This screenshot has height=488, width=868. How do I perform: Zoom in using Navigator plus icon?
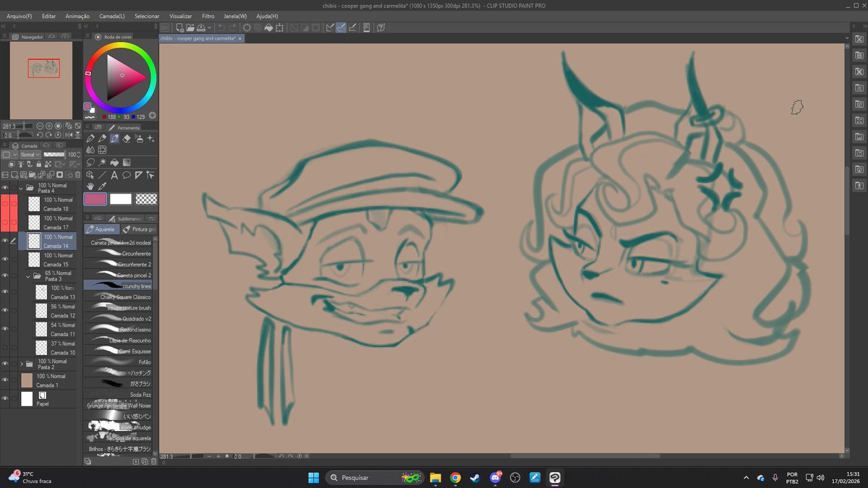49,126
